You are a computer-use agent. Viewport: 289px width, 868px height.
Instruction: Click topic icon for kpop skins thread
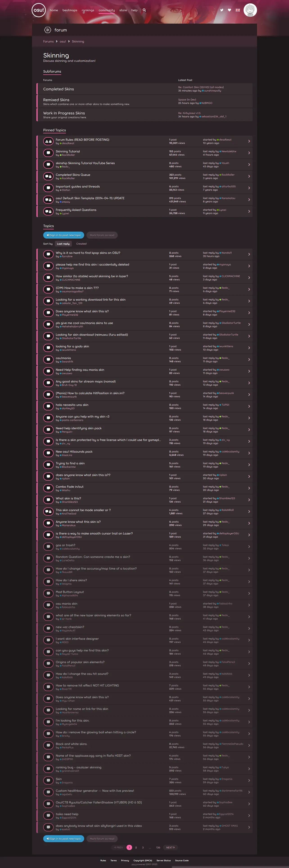point(49,254)
